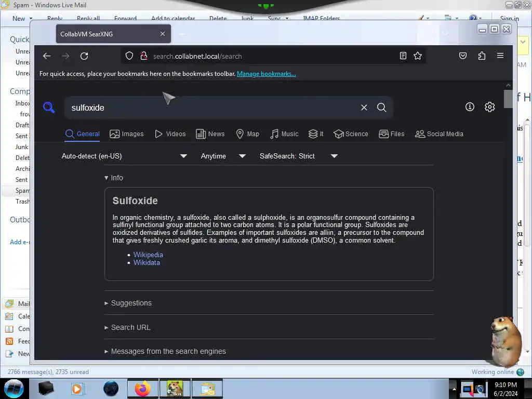Open the Anytime time range dropdown

223,156
